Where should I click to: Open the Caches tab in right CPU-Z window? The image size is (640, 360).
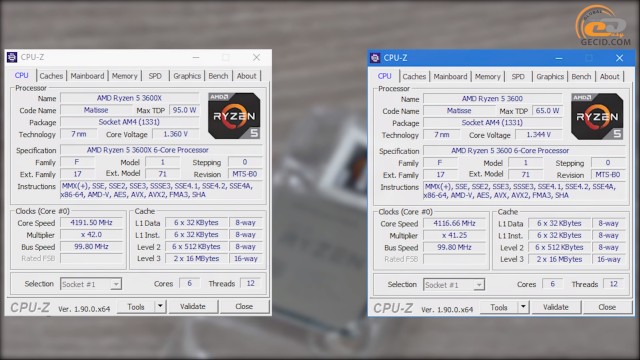coord(414,77)
